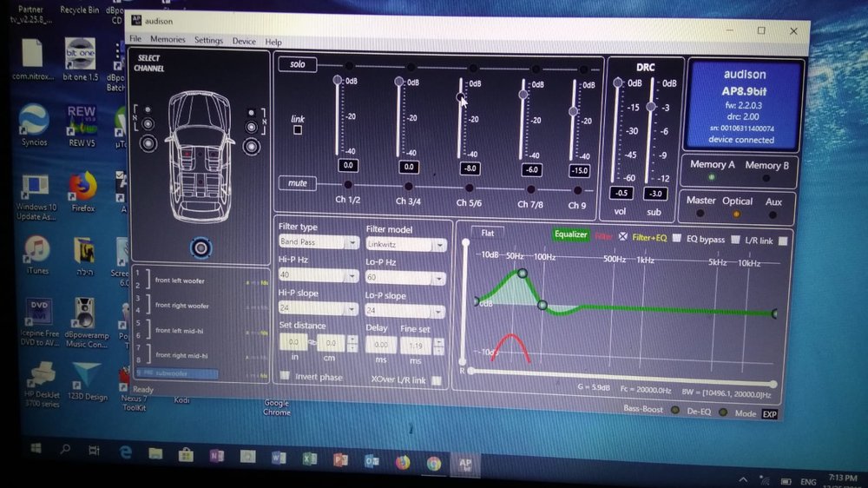Click the Fine set delay stepper arrows
This screenshot has width=868, height=488.
438,346
